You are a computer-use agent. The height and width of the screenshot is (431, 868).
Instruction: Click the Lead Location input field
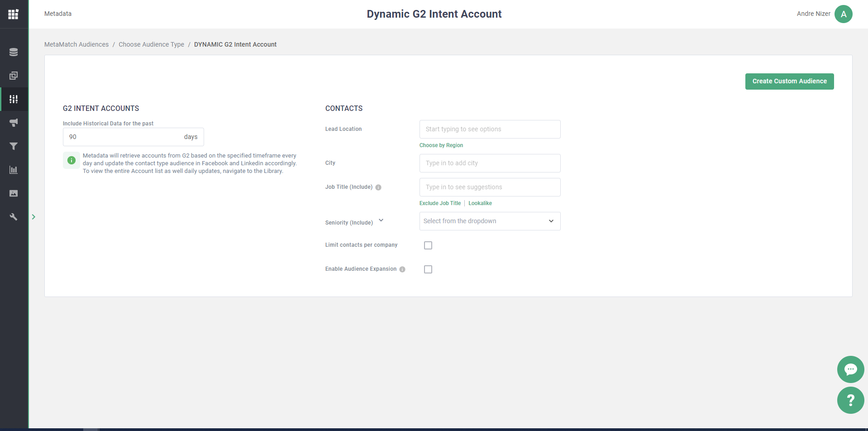point(490,129)
